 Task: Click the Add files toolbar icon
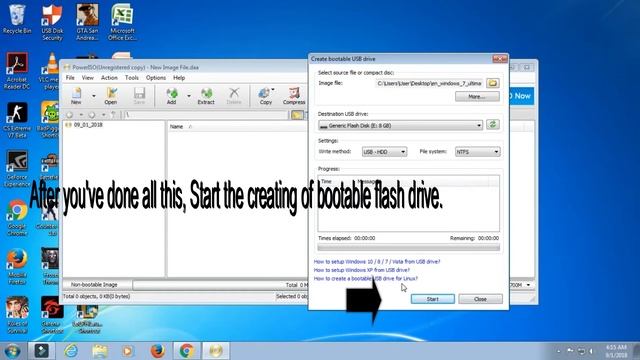point(172,96)
